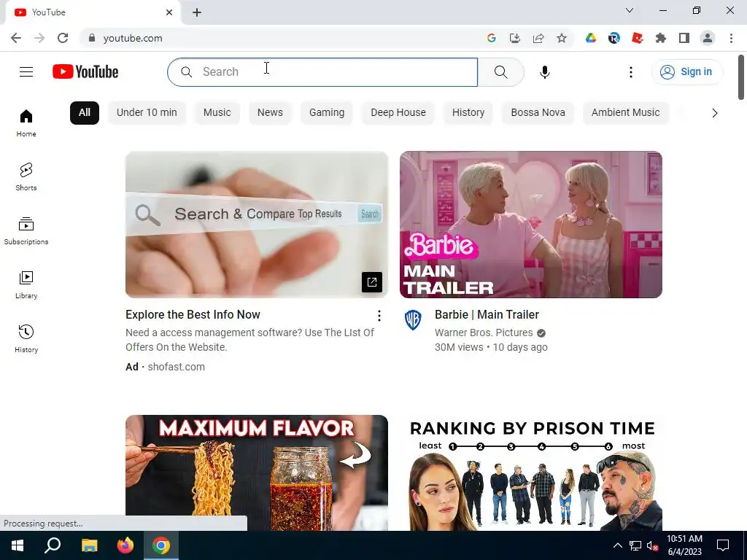Click the Sign in button

coord(686,72)
